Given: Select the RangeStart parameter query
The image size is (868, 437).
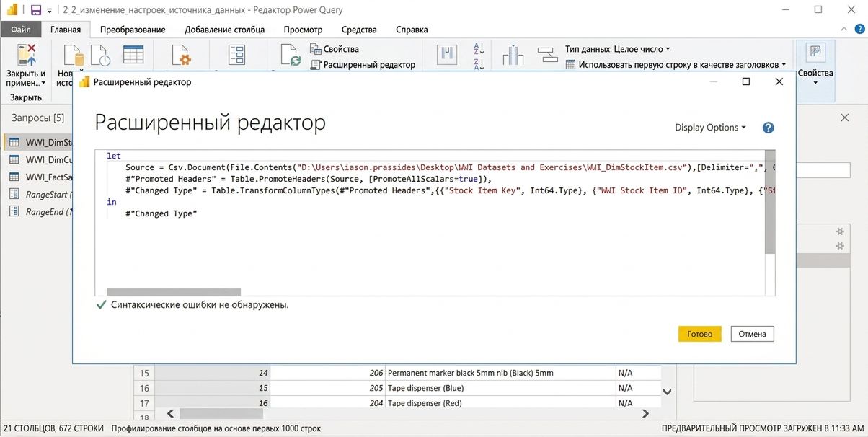Looking at the screenshot, I should (x=39, y=194).
